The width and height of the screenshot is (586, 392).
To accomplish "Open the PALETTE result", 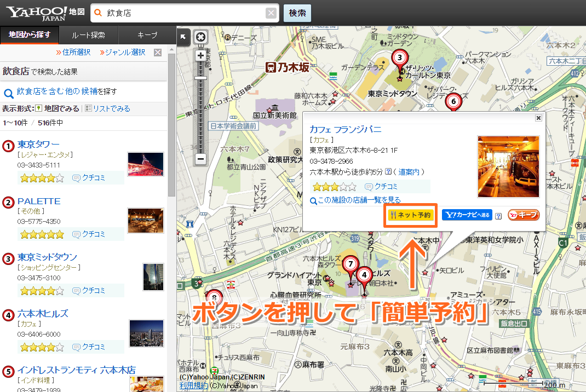I will point(39,201).
